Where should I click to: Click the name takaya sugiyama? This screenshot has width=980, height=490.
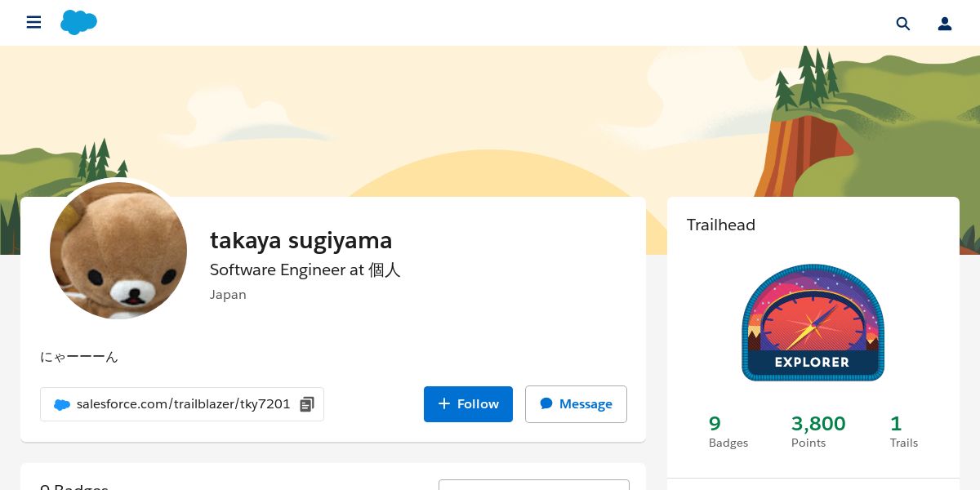[301, 240]
